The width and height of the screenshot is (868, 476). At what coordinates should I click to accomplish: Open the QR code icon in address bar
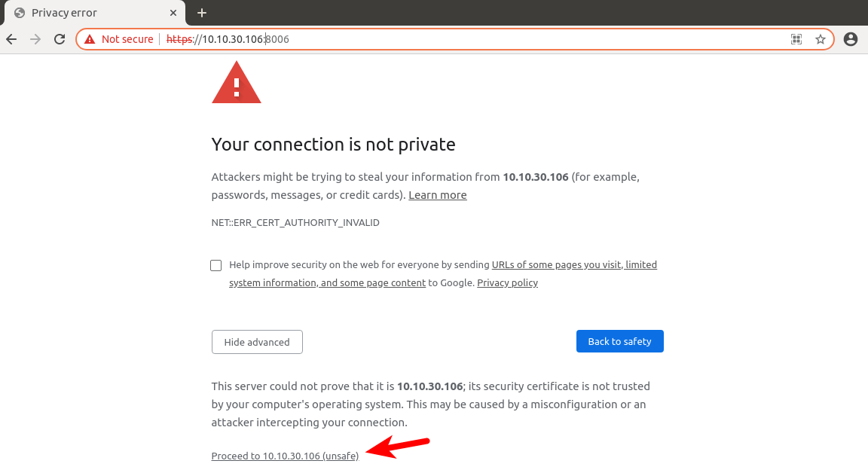pos(796,39)
